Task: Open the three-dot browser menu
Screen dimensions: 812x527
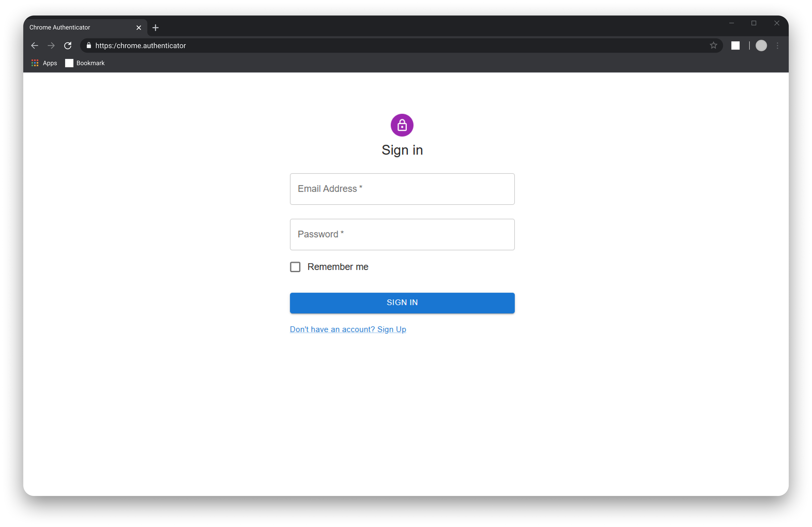Action: pos(777,45)
